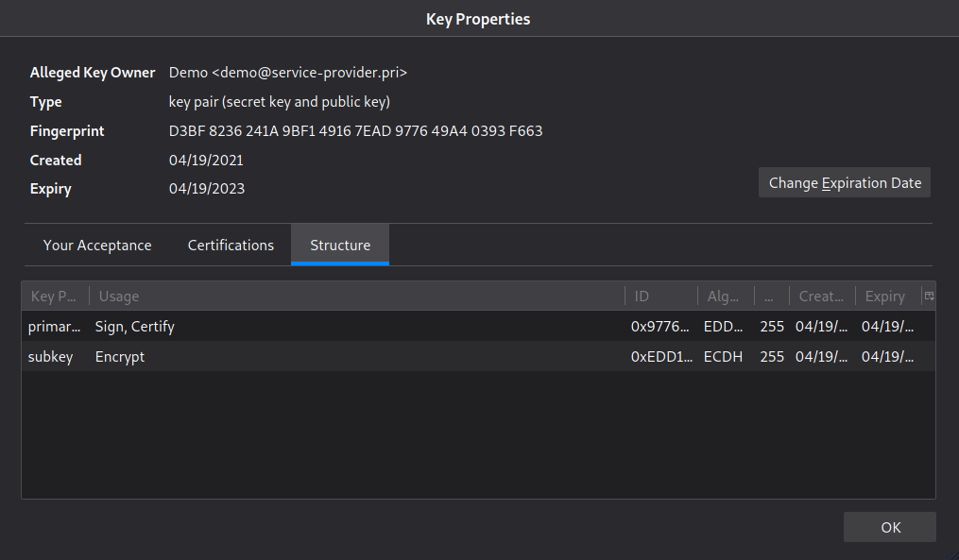The width and height of the screenshot is (959, 560).
Task: Click the Change Expiration Date button
Action: (x=845, y=183)
